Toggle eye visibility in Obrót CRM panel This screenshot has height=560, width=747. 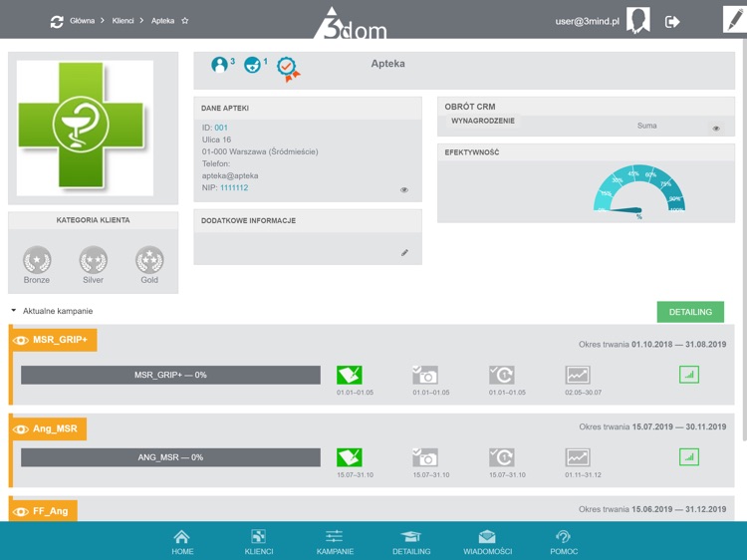[716, 129]
